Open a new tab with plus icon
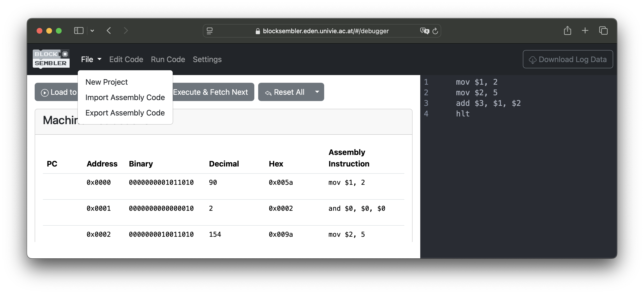This screenshot has height=294, width=644. point(585,31)
